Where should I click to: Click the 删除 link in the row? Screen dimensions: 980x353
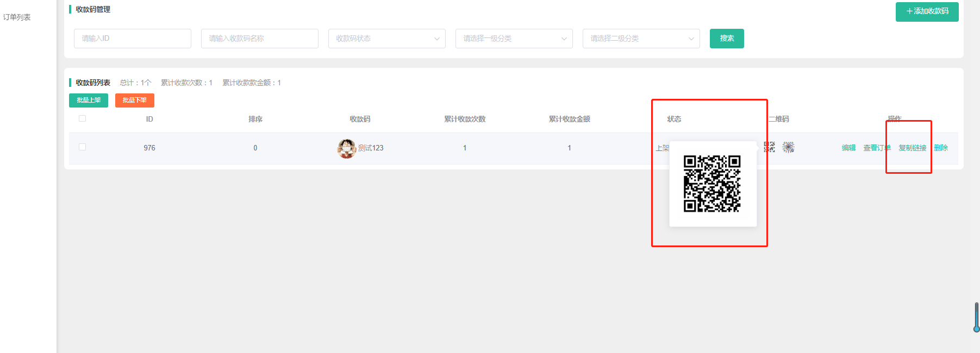pyautogui.click(x=941, y=148)
